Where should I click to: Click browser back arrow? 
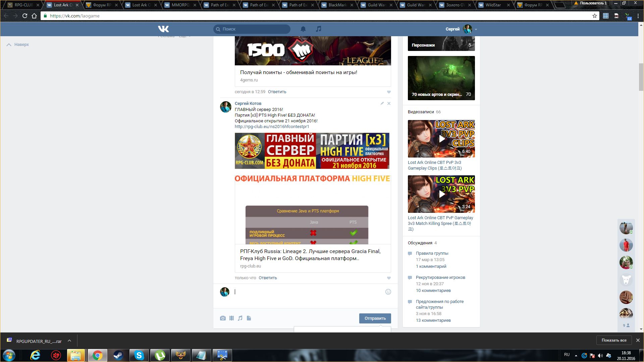pos(6,16)
